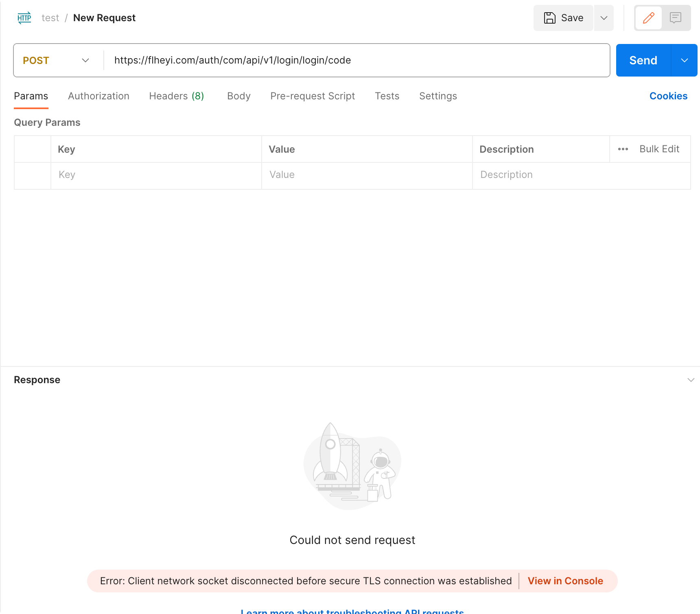
Task: Go to the Tests tab
Action: coord(387,96)
